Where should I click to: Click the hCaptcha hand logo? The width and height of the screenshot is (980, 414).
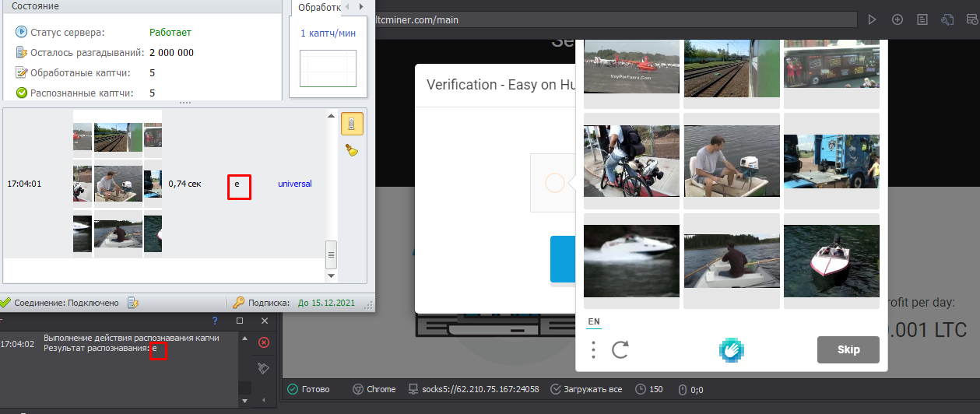click(730, 350)
